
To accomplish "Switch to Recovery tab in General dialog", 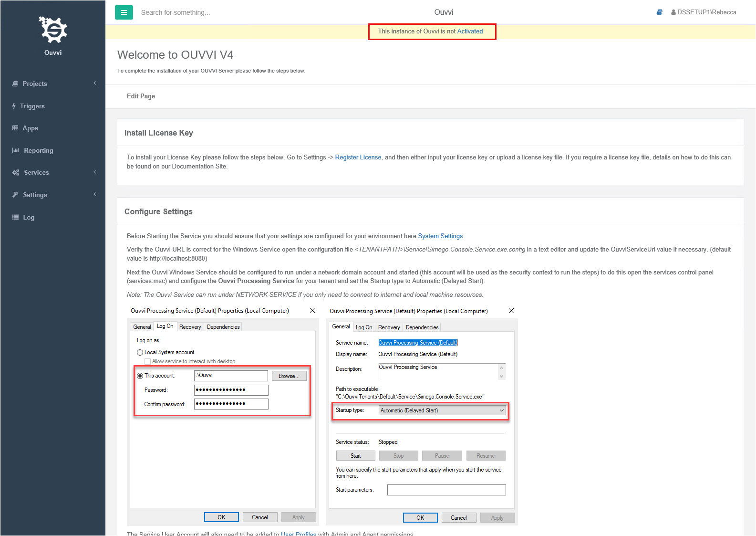I will pos(389,327).
